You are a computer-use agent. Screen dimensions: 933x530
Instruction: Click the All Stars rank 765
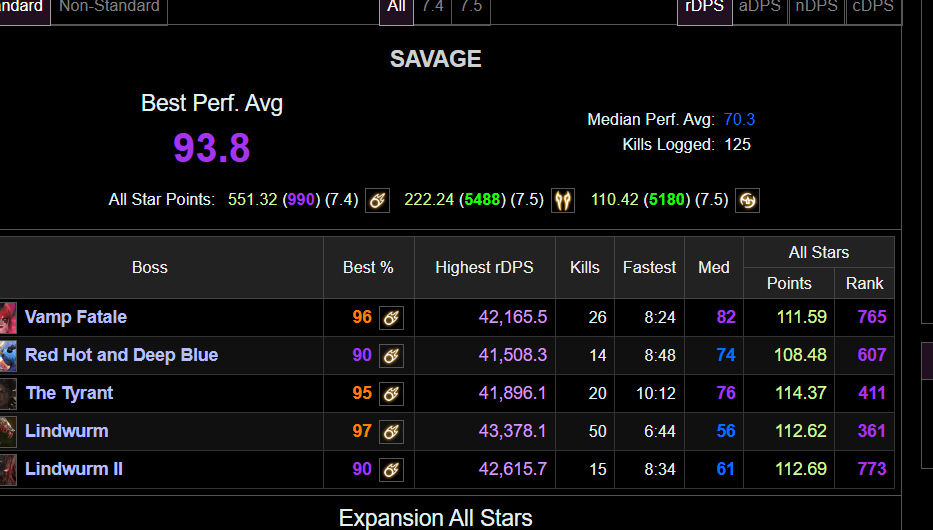872,317
